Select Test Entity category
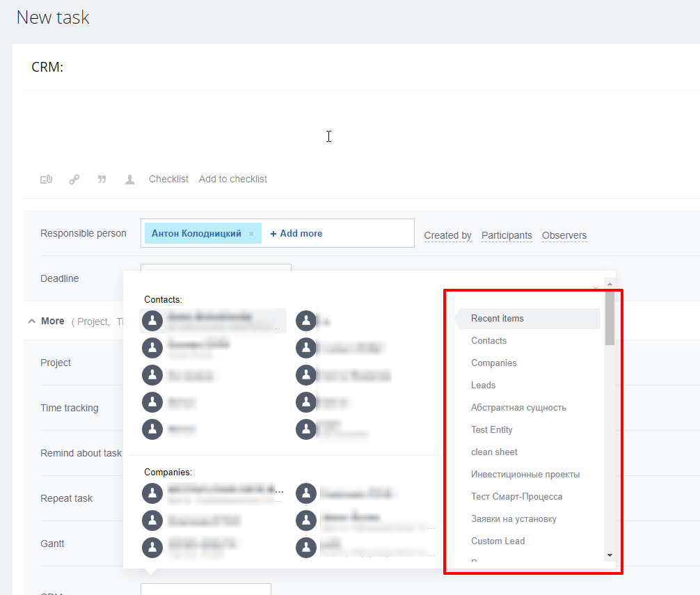Image resolution: width=700 pixels, height=595 pixels. [x=491, y=430]
